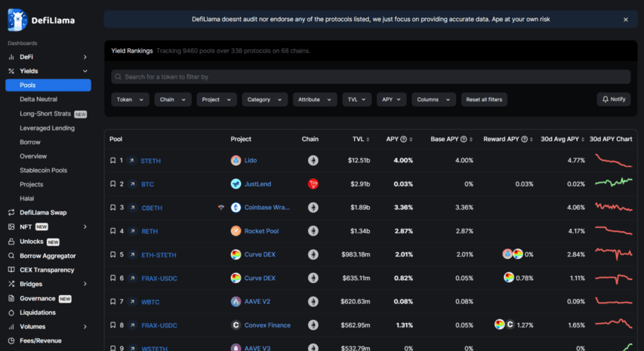Sort table by 30d Avg APY
This screenshot has height=351, width=644.
[562, 139]
